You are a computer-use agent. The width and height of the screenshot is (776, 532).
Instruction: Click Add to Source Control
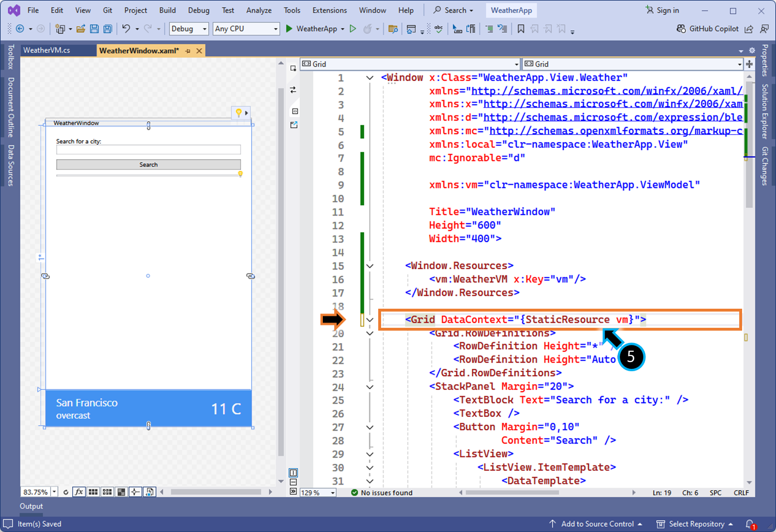tap(595, 524)
